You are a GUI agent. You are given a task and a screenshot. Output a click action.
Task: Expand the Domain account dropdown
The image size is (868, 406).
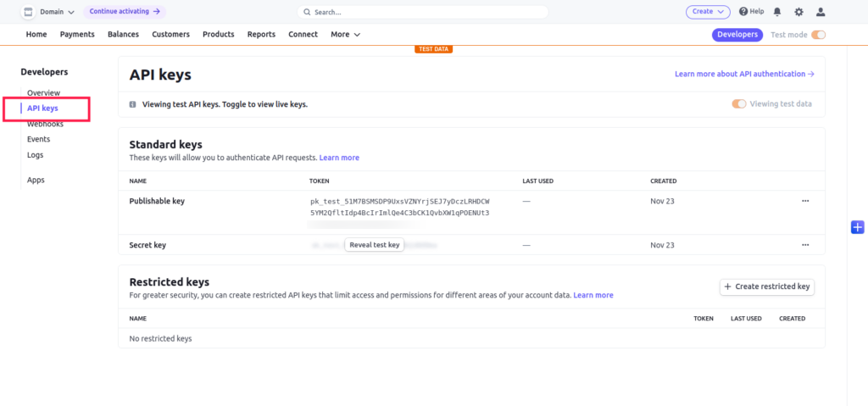[57, 12]
